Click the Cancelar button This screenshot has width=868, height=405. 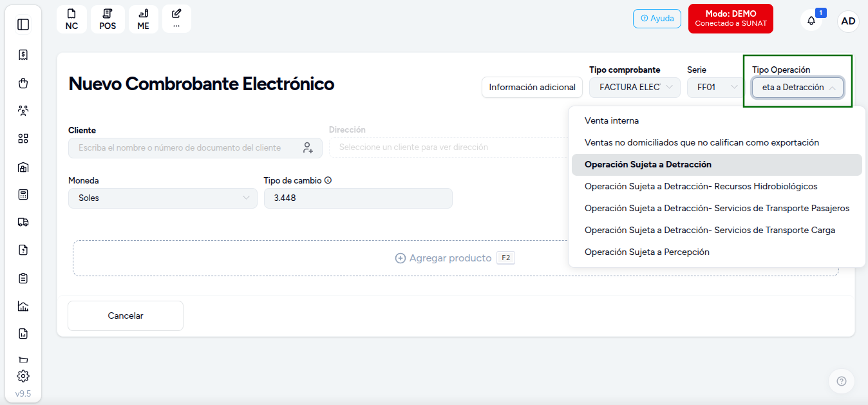coord(126,316)
